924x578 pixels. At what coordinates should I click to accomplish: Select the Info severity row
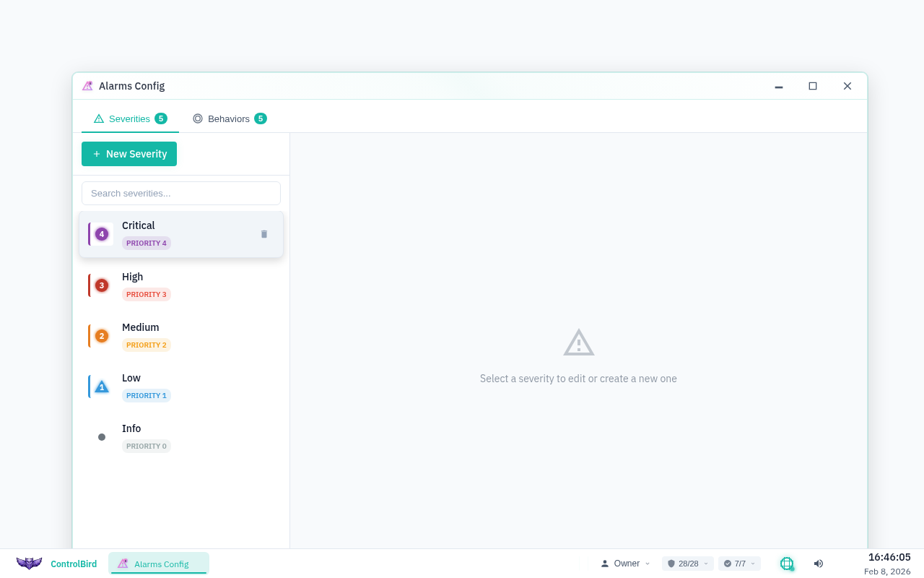[181, 437]
